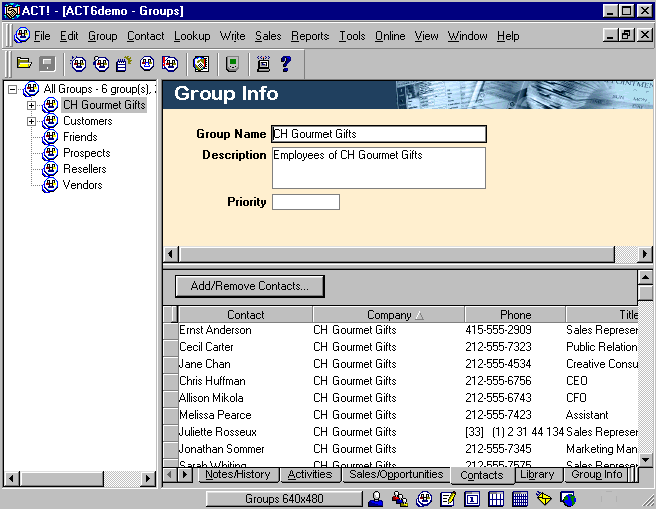Viewport: 656px width, 509px height.
Task: Sort by the Company column header
Action: tap(389, 315)
